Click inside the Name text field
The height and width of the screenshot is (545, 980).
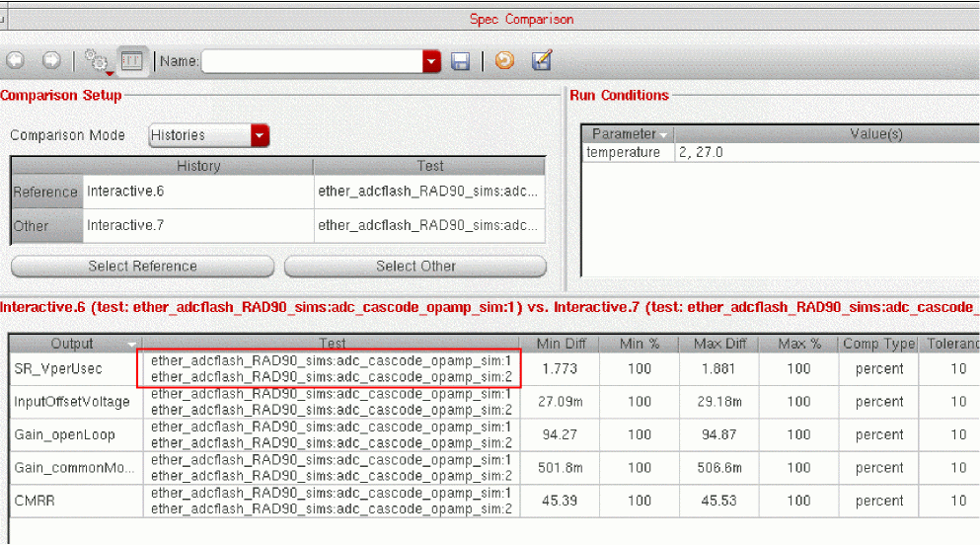[311, 61]
